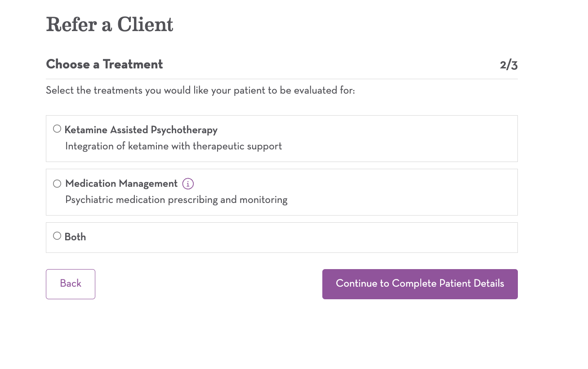Click Continue to Complete Patient Details
Image resolution: width=588 pixels, height=369 pixels.
pos(420,284)
